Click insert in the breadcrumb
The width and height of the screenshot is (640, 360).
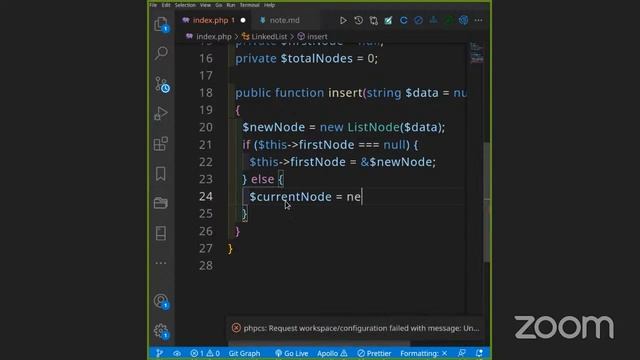coord(317,36)
